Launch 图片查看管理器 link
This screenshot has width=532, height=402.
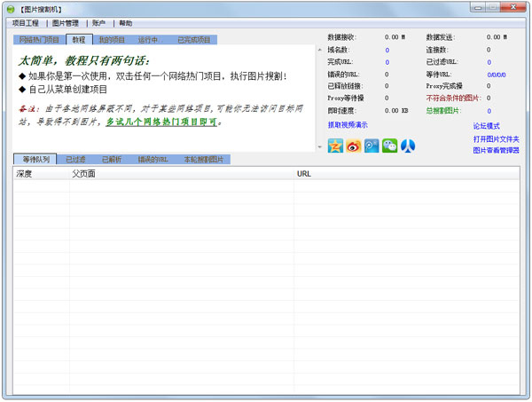pyautogui.click(x=497, y=151)
